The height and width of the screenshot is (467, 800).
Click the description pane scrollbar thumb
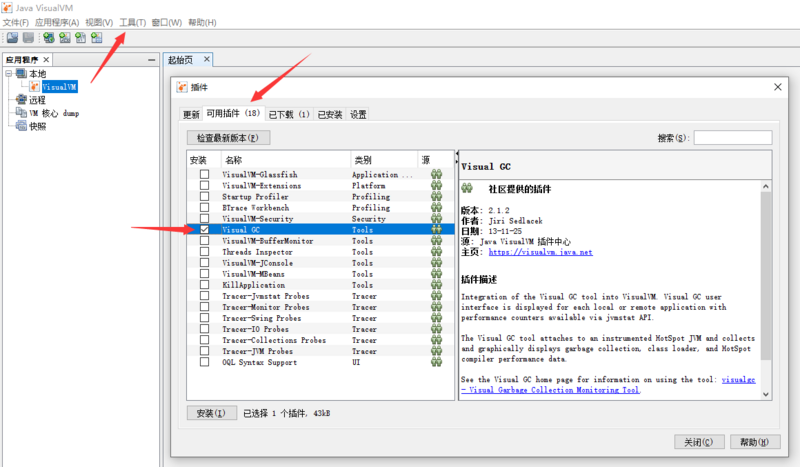[x=766, y=276]
